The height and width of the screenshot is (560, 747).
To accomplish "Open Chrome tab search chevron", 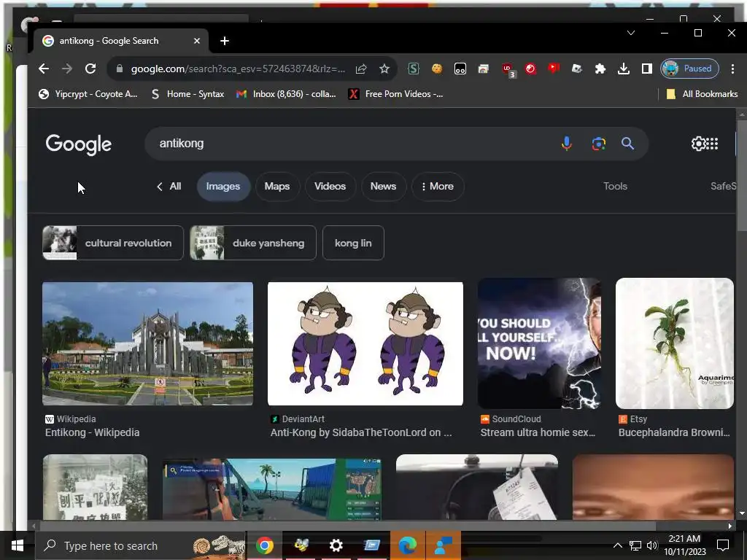I will click(x=631, y=33).
